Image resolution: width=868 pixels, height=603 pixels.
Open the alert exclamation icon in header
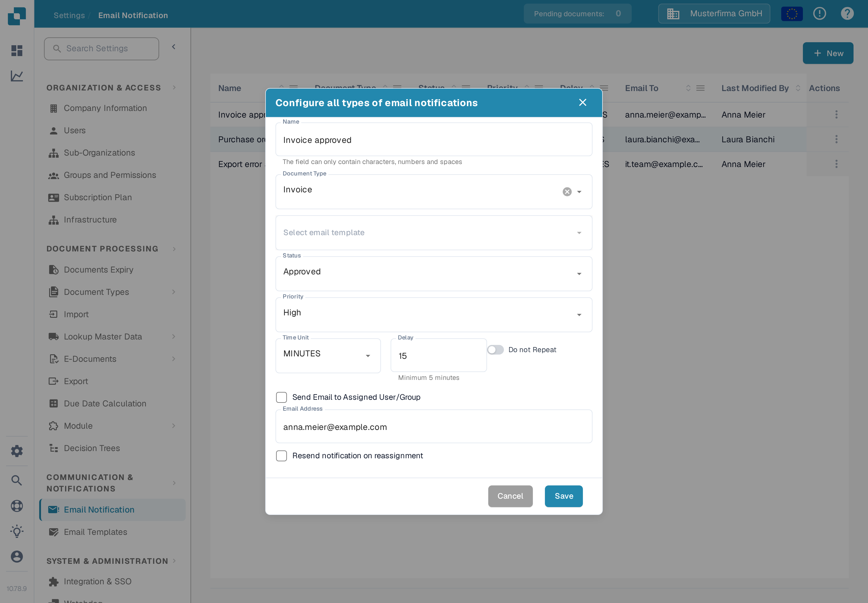(819, 14)
